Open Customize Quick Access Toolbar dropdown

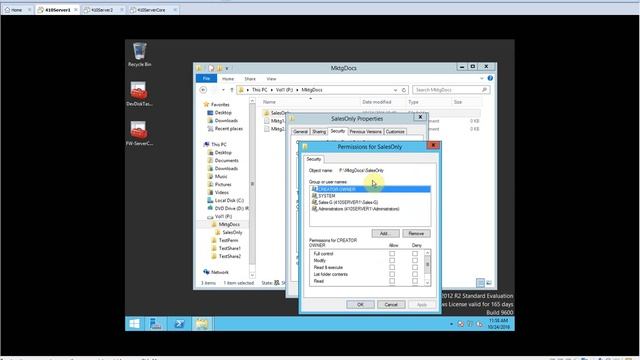[227, 68]
